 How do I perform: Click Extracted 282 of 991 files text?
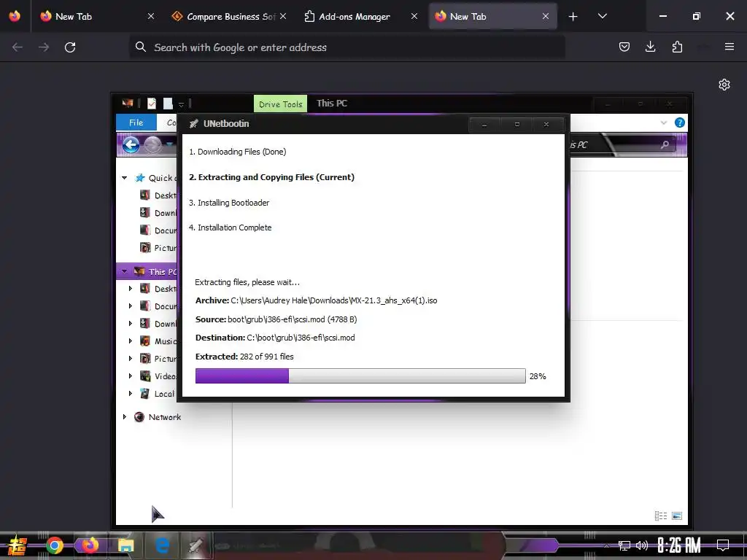244,357
